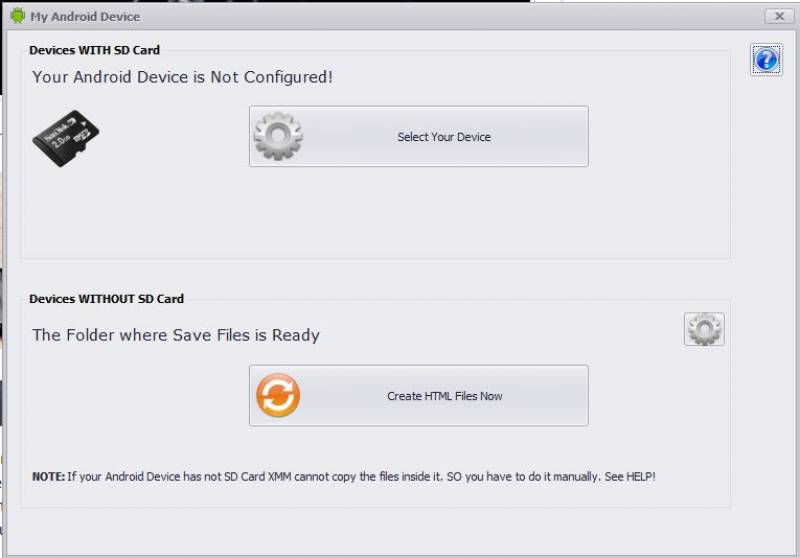Start Create HTML Files Now

pyautogui.click(x=418, y=395)
